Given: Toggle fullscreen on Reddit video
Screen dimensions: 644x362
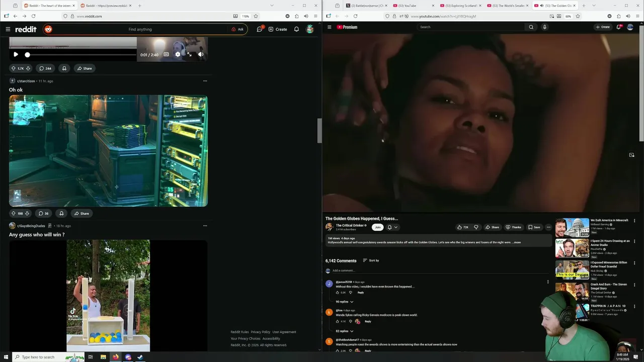Looking at the screenshot, I should [x=189, y=54].
